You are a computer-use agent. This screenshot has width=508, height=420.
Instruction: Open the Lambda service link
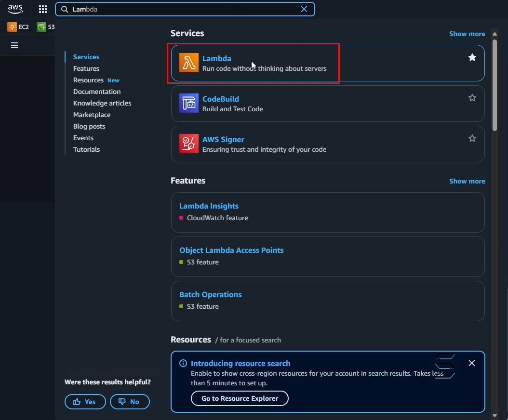(x=217, y=59)
